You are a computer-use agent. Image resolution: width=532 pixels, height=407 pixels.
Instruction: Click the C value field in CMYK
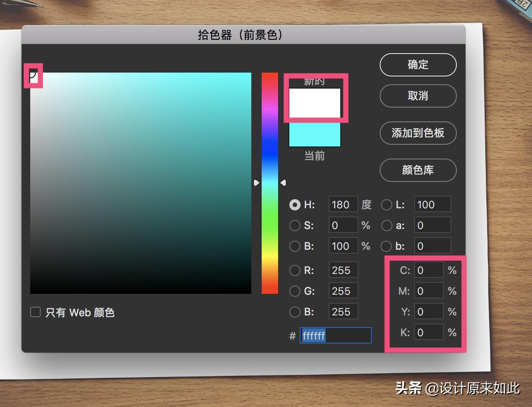(428, 270)
